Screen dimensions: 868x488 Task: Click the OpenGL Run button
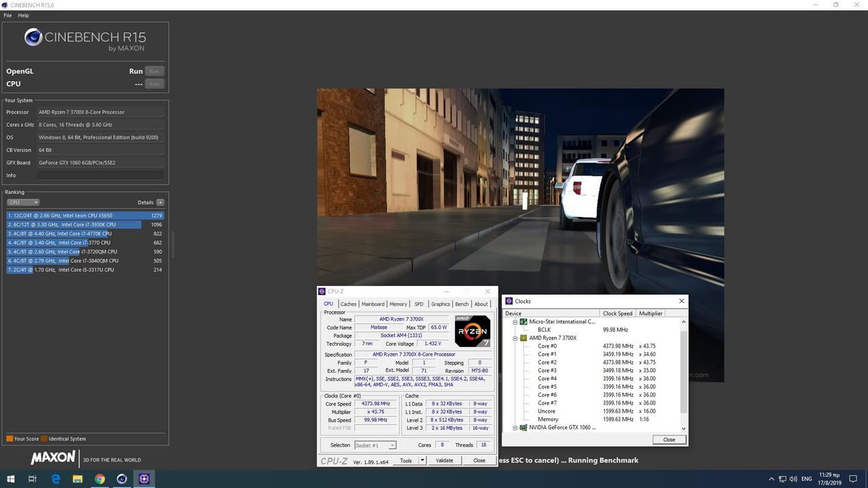point(154,71)
